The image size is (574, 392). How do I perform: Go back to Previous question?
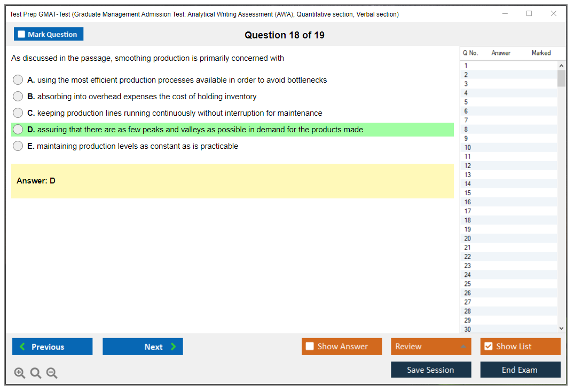52,347
